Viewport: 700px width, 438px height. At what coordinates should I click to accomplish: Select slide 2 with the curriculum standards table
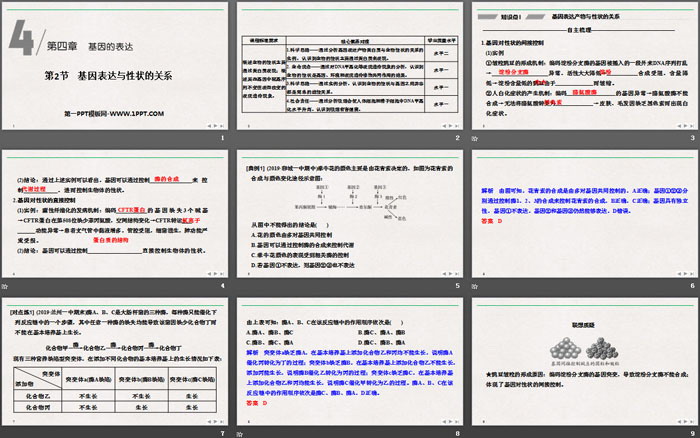tap(350, 66)
